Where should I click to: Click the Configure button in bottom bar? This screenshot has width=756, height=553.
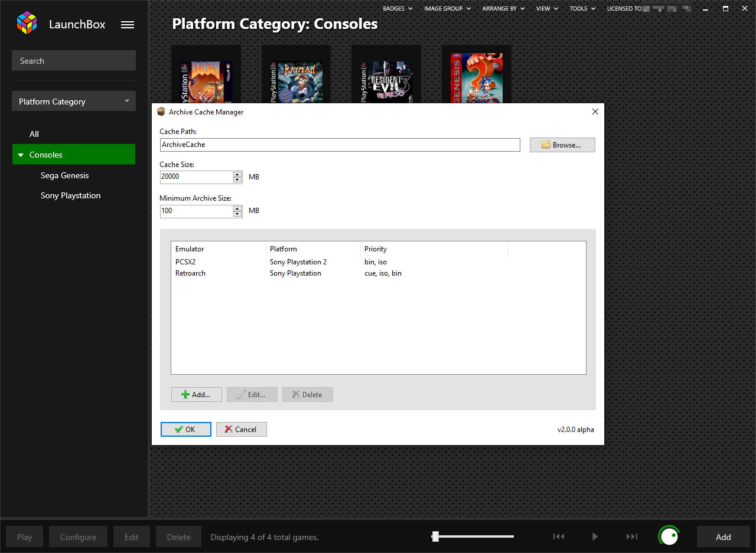78,536
